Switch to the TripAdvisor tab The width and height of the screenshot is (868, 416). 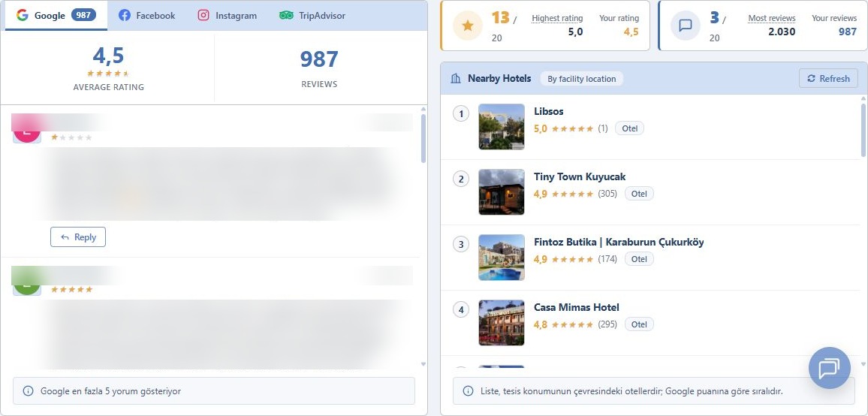pos(312,16)
